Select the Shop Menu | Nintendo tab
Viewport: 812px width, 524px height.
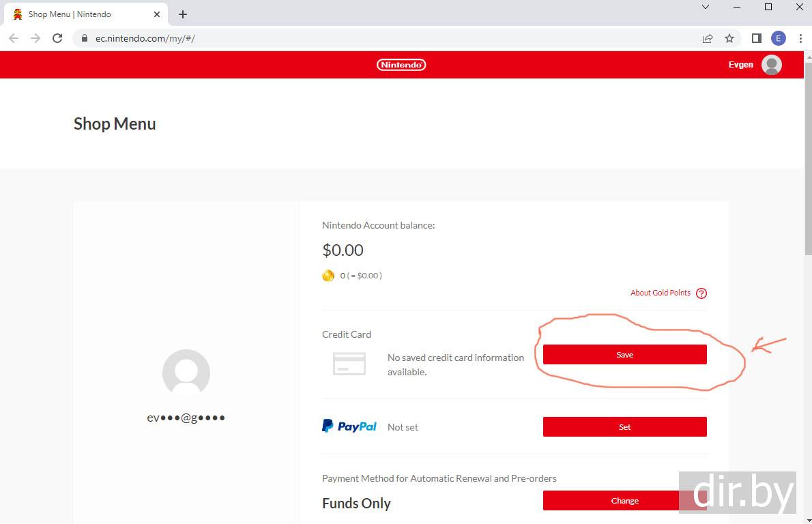click(x=75, y=14)
